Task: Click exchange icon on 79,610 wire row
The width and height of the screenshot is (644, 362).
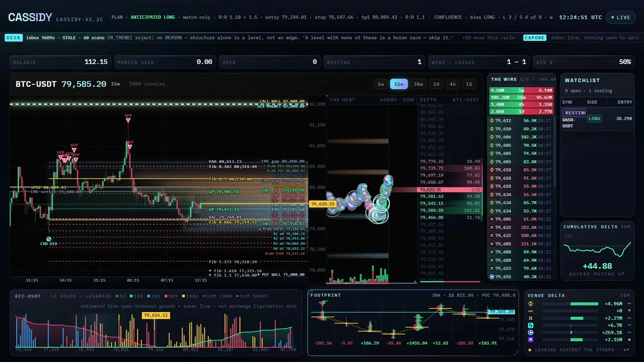Action: pyautogui.click(x=492, y=129)
